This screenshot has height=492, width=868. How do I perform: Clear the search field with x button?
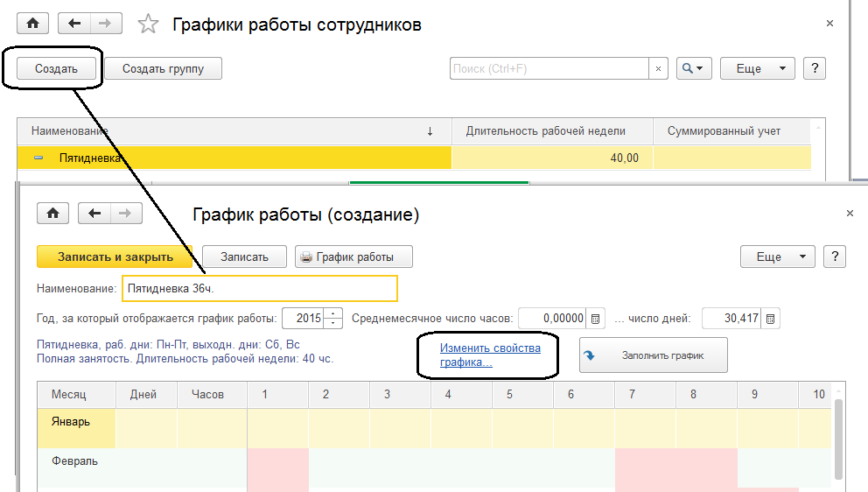658,68
